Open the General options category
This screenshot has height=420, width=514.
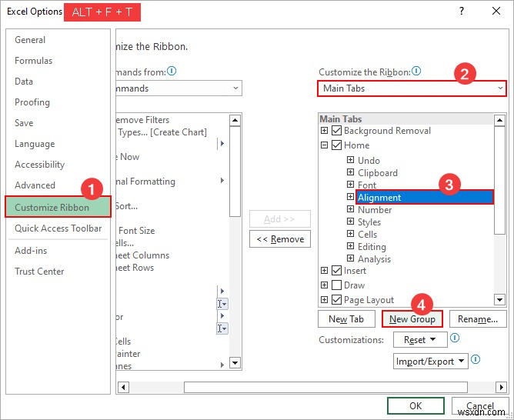(30, 40)
